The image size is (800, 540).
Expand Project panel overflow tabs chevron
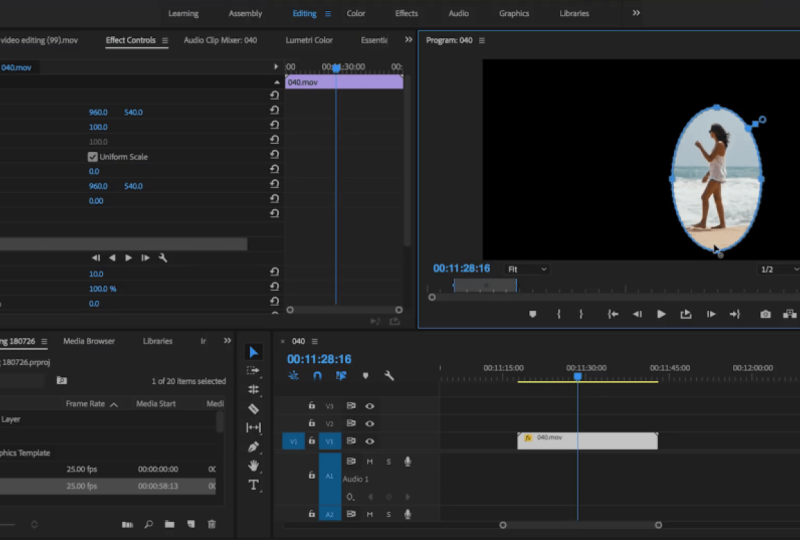point(228,341)
